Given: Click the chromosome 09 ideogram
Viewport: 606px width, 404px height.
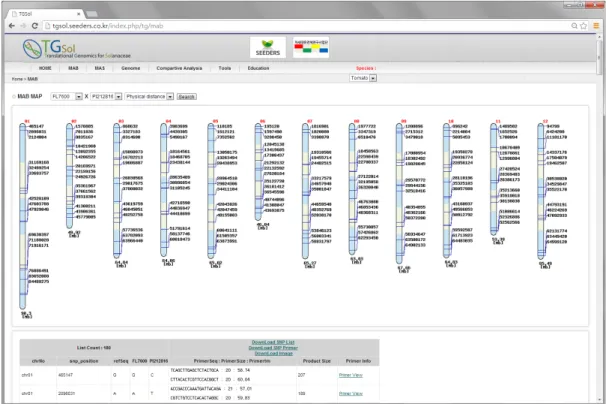Looking at the screenshot, I should (x=400, y=193).
